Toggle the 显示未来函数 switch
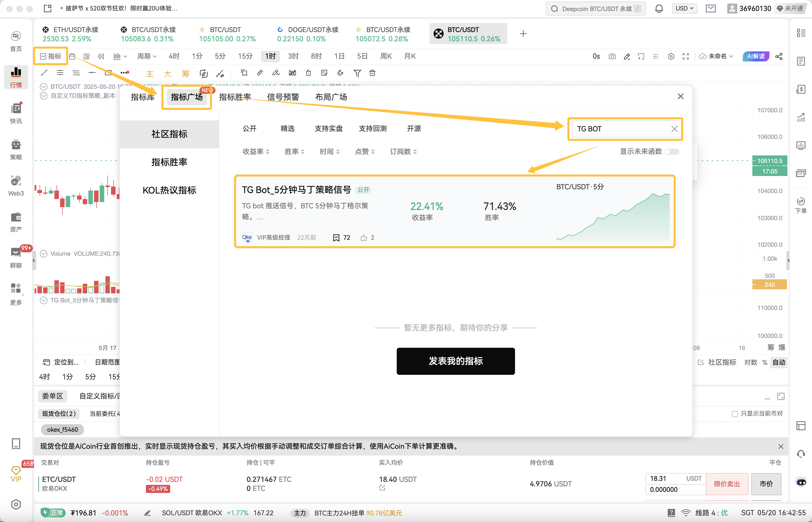Screen dimensions: 812x522 pyautogui.click(x=671, y=151)
